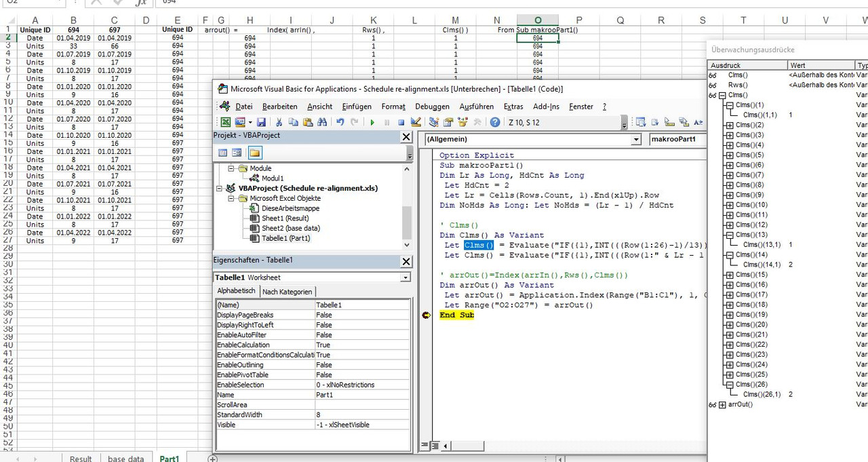Click the blue Help question mark icon
Image resolution: width=868 pixels, height=462 pixels.
pyautogui.click(x=495, y=122)
